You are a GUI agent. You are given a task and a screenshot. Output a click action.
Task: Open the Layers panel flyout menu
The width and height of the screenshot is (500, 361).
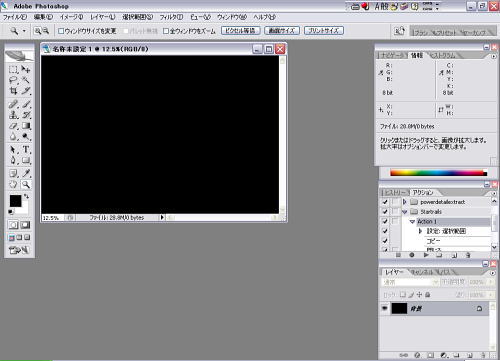[493, 273]
